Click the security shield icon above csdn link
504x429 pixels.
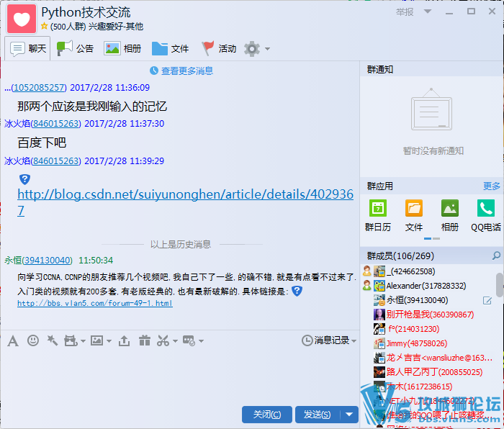tap(24, 179)
